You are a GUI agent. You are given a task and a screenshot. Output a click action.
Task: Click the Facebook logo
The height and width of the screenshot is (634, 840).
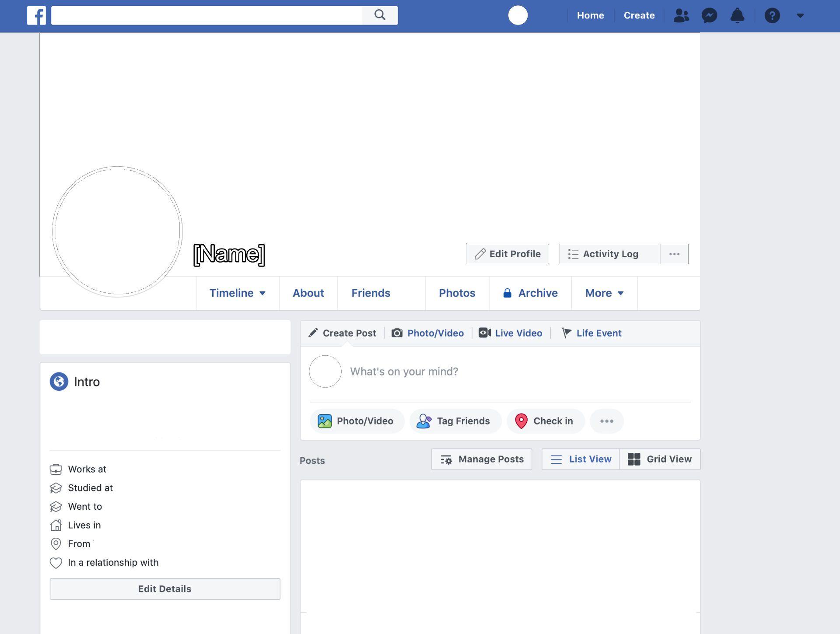pyautogui.click(x=36, y=16)
